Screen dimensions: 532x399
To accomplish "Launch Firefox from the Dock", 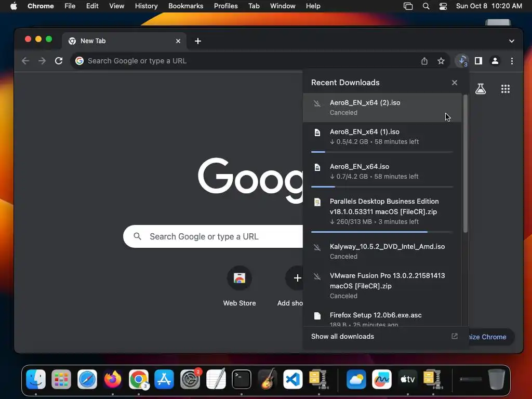I will pyautogui.click(x=113, y=379).
